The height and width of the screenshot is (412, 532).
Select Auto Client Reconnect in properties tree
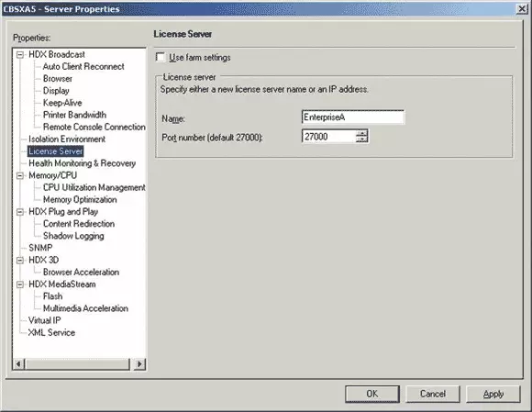pos(83,66)
